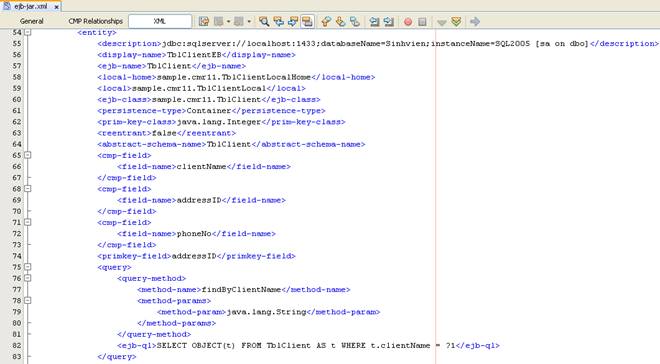Viewport: 660px width, 364px height.
Task: Click method-name value findByClientName
Action: click(x=241, y=290)
